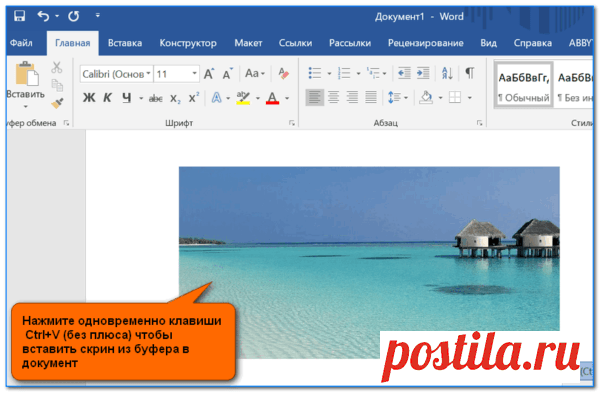Toggle Bold with the Ж button
Image resolution: width=600 pixels, height=393 pixels.
(89, 98)
